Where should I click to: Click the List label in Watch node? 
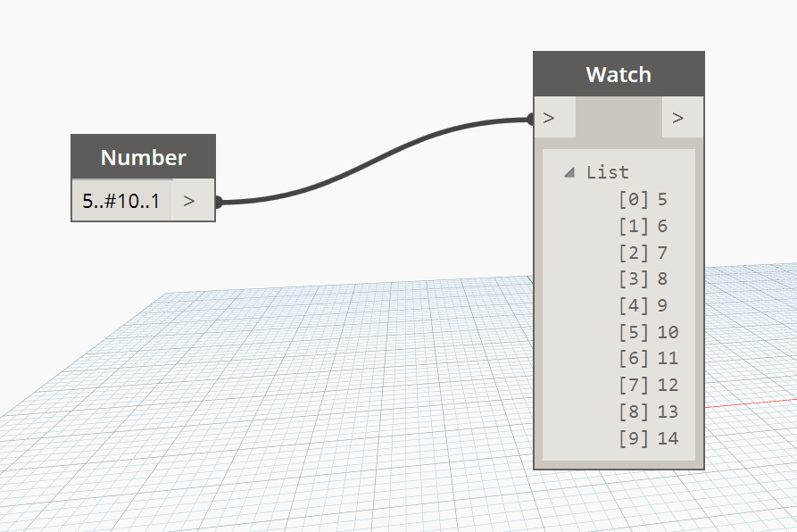[608, 173]
